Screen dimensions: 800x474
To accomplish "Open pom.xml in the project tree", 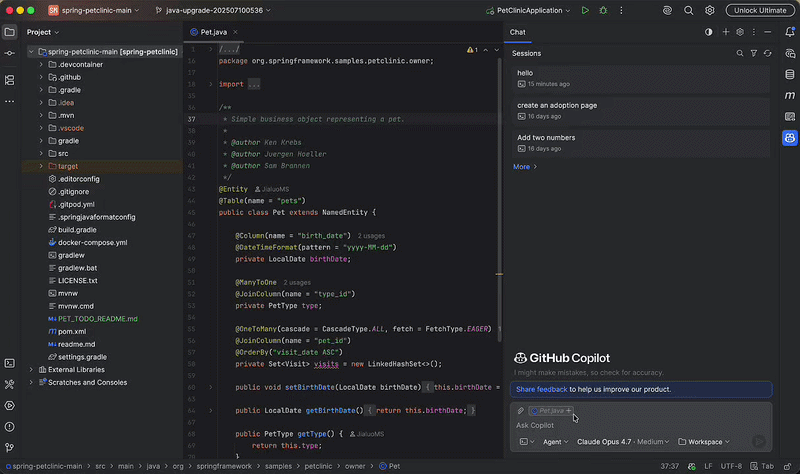I will pos(72,331).
